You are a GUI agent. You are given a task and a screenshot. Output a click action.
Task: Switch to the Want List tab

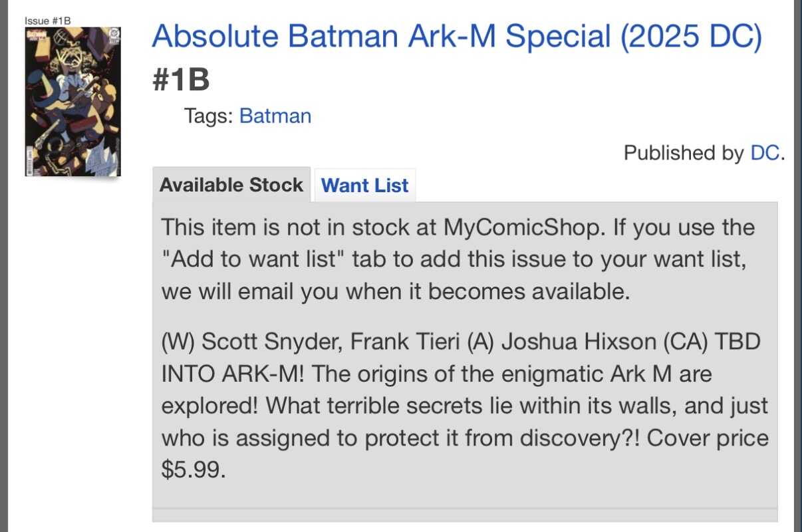364,186
